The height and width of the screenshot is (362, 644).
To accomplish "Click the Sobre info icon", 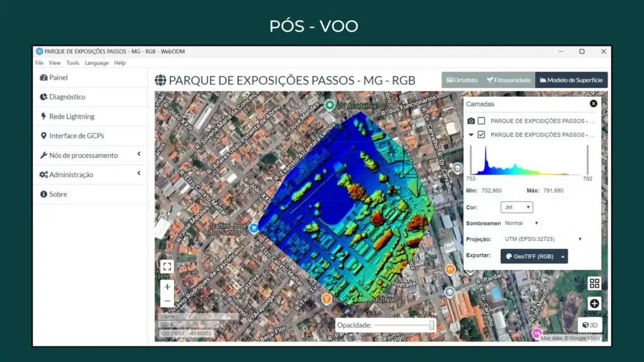I will (43, 194).
